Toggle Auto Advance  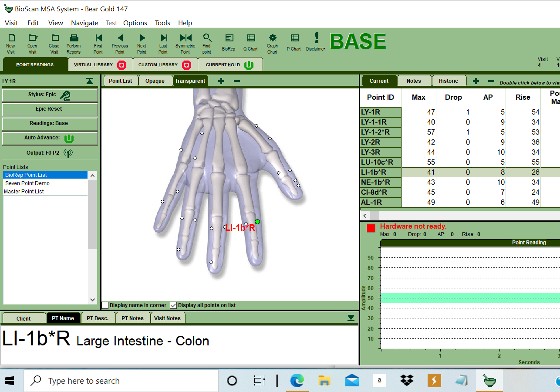tap(50, 139)
